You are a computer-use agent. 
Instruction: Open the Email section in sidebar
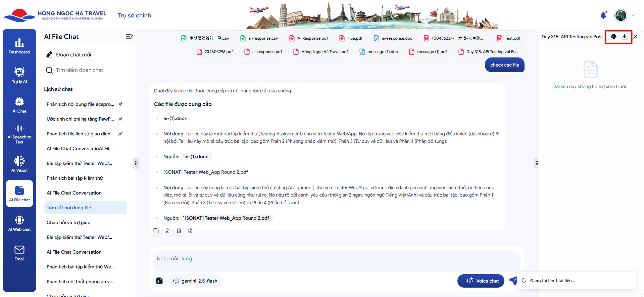pos(19,253)
